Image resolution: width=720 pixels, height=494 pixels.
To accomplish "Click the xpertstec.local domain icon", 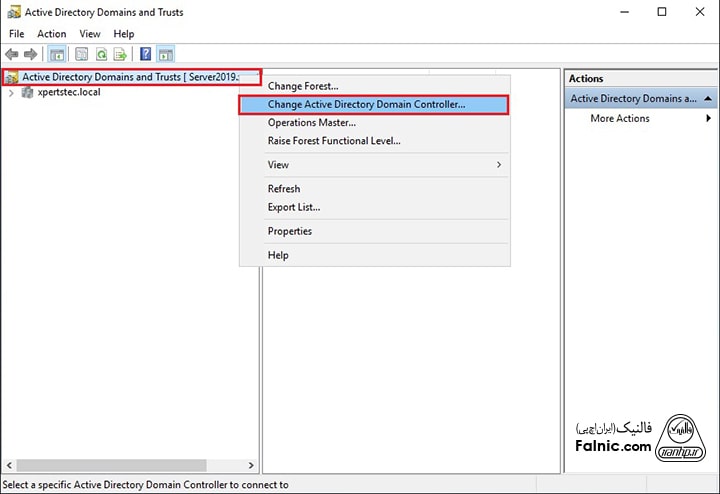I will coord(27,93).
